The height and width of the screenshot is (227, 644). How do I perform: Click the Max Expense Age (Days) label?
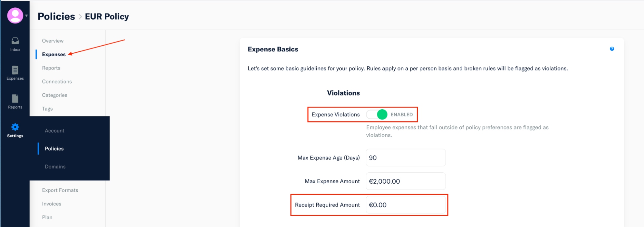point(329,158)
